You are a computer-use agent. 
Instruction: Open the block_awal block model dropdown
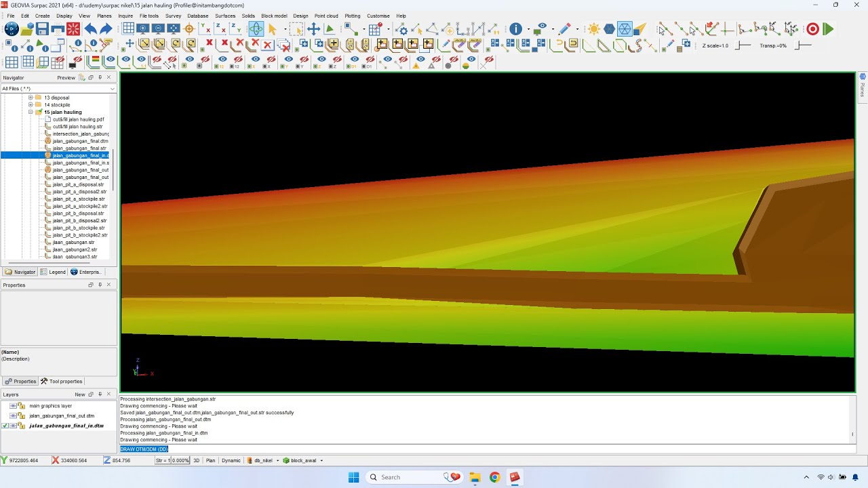[321, 460]
